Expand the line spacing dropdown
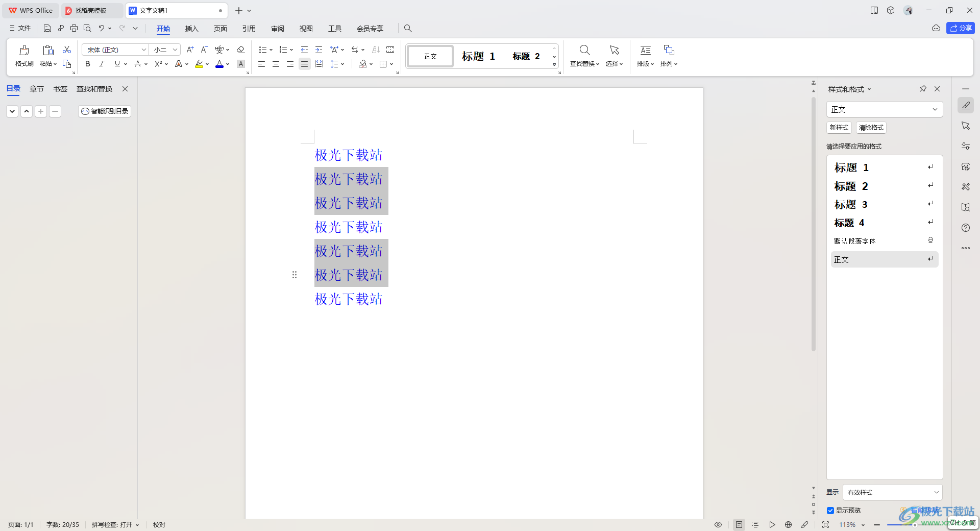Viewport: 980px width, 531px height. (342, 64)
